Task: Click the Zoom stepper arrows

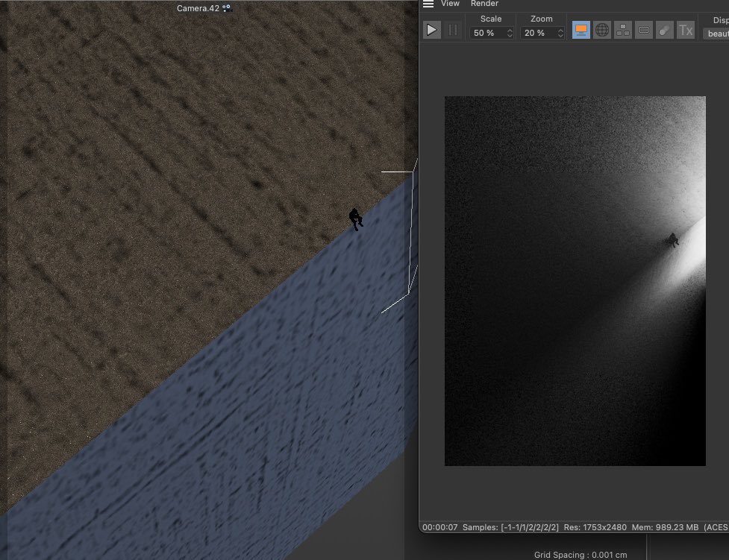Action: pos(560,33)
